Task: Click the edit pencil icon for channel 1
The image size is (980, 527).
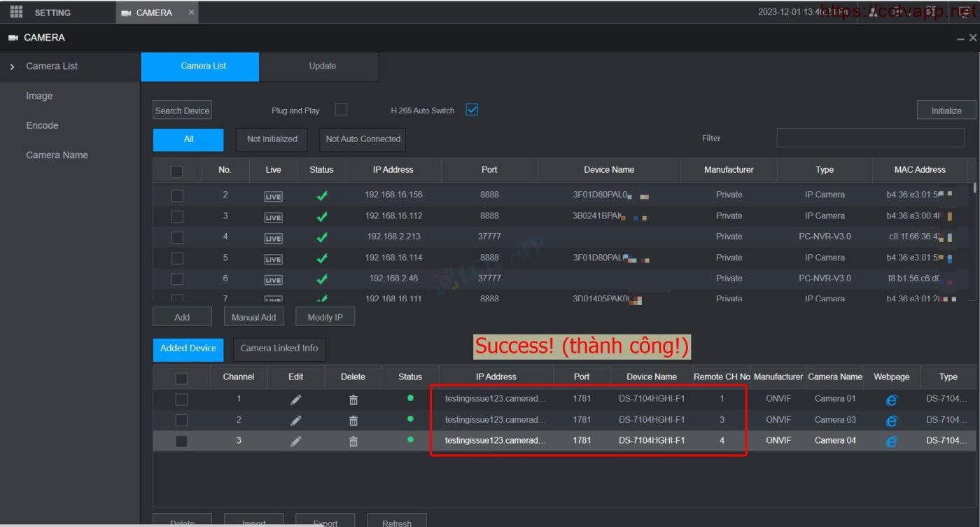Action: 295,400
